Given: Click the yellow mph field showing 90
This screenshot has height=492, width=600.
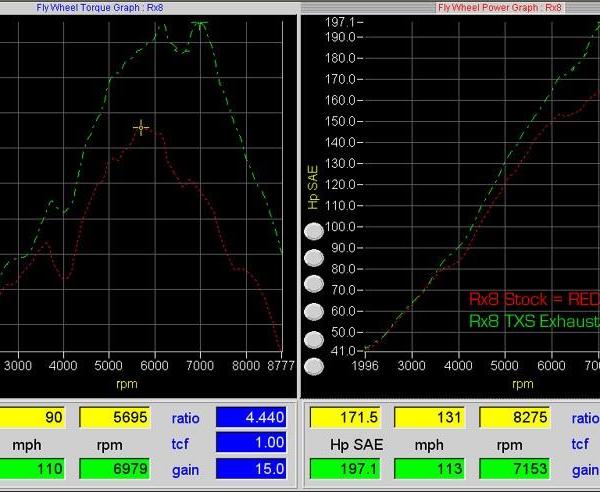Looking at the screenshot, I should point(32,417).
